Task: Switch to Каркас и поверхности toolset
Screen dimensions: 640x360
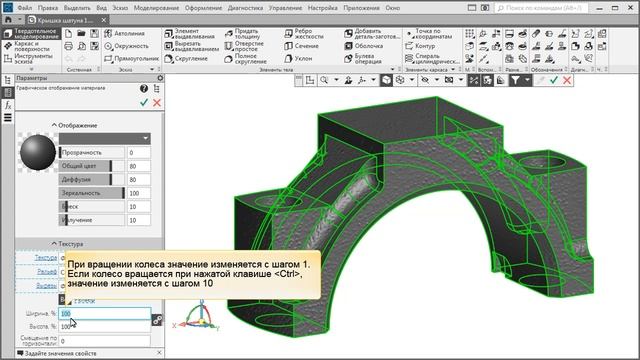Action: (x=31, y=46)
